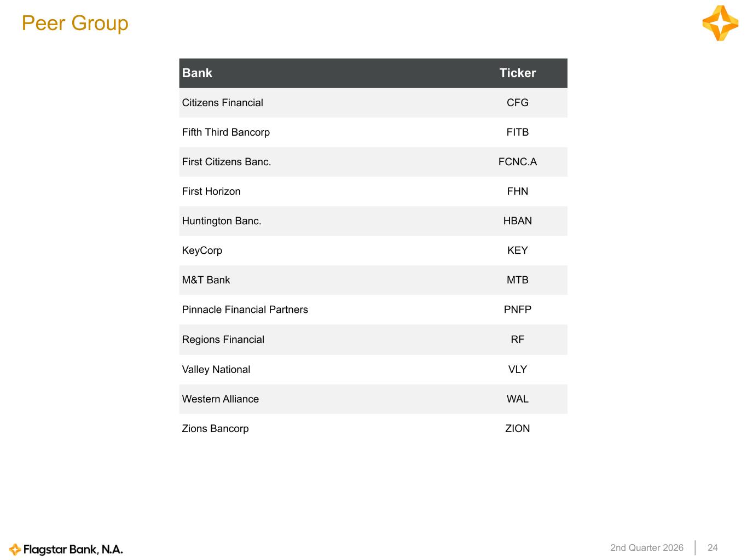Click the FHN ticker symbol
747x560 pixels.
(518, 191)
